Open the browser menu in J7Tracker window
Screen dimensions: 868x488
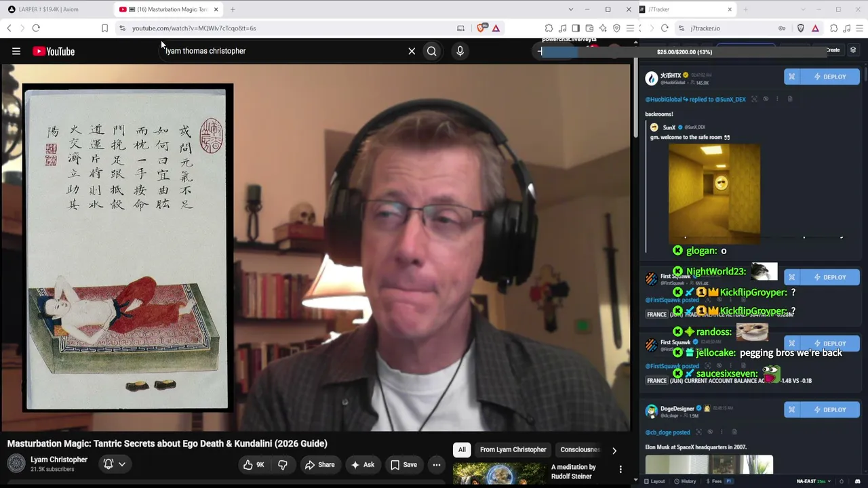coord(861,28)
